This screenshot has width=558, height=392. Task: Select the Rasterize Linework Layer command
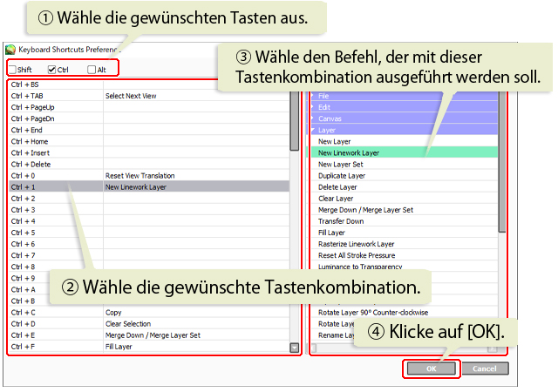(356, 244)
